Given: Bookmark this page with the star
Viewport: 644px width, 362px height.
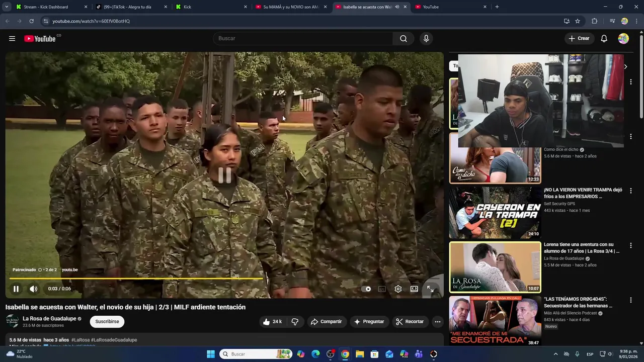Looking at the screenshot, I should (578, 21).
